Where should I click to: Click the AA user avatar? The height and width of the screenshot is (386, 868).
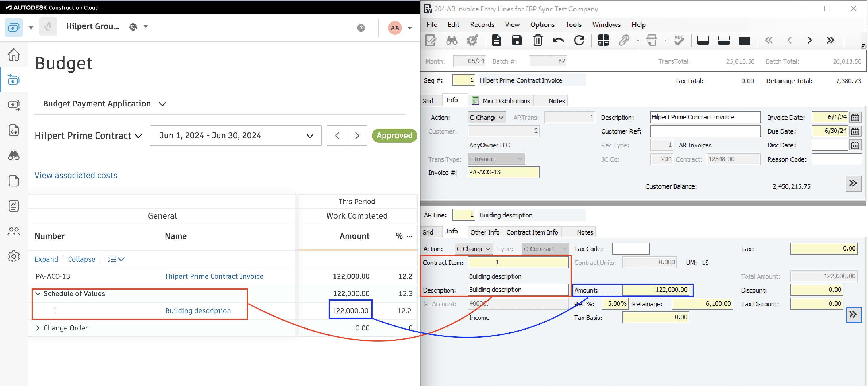[395, 28]
